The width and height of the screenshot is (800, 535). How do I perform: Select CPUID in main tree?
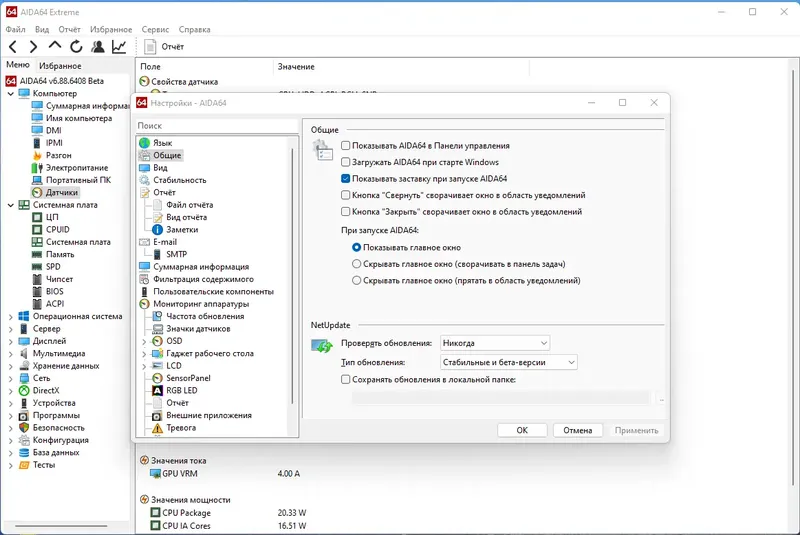tap(57, 230)
